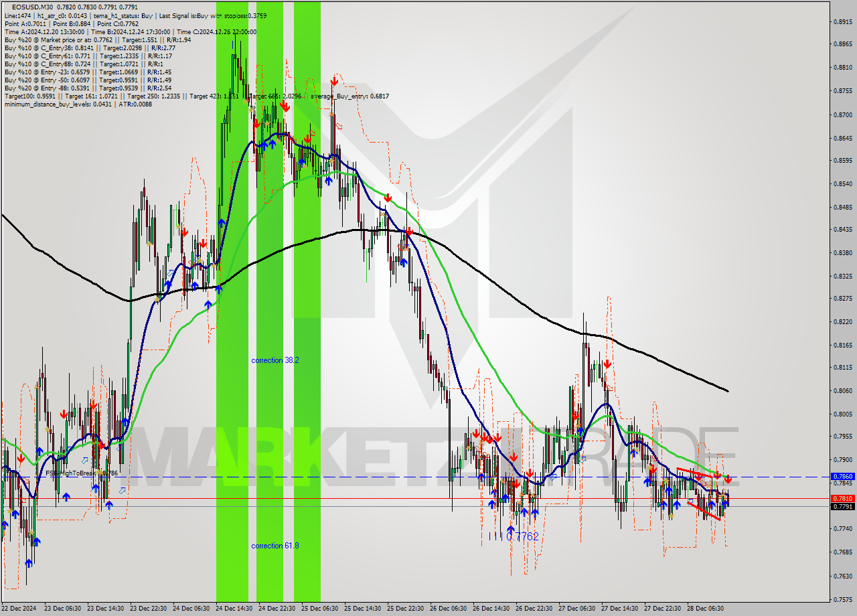Click '25 Dec 06:30' on the time axis
857x616 pixels.
click(319, 609)
